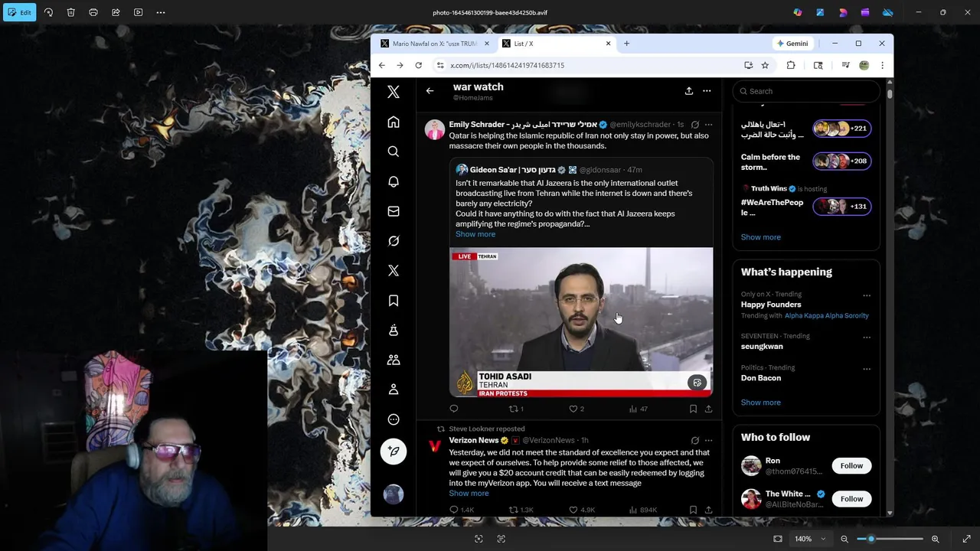The image size is (980, 551).
Task: Close the List / X tab
Action: (x=608, y=44)
